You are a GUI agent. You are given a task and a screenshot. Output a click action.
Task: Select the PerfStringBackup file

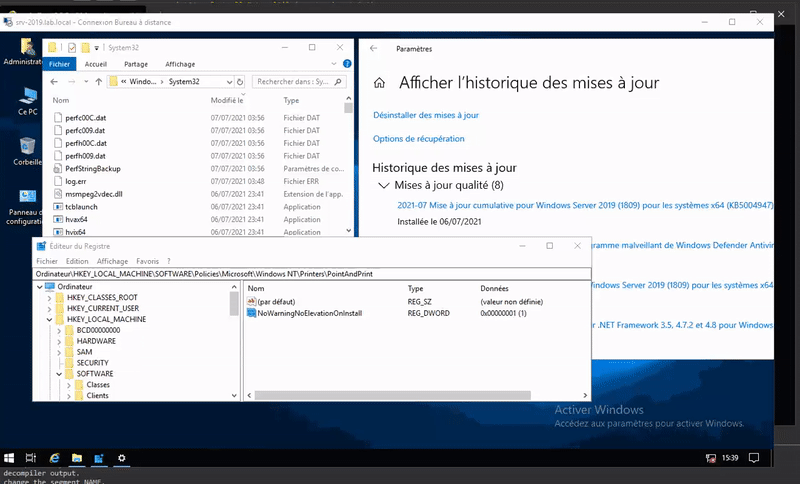(93, 169)
